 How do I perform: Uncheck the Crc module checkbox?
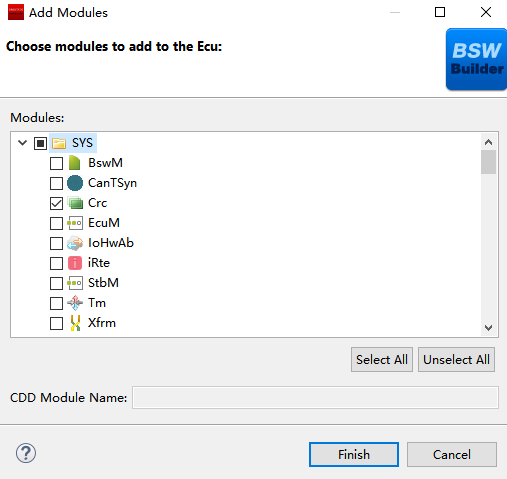(x=56, y=203)
